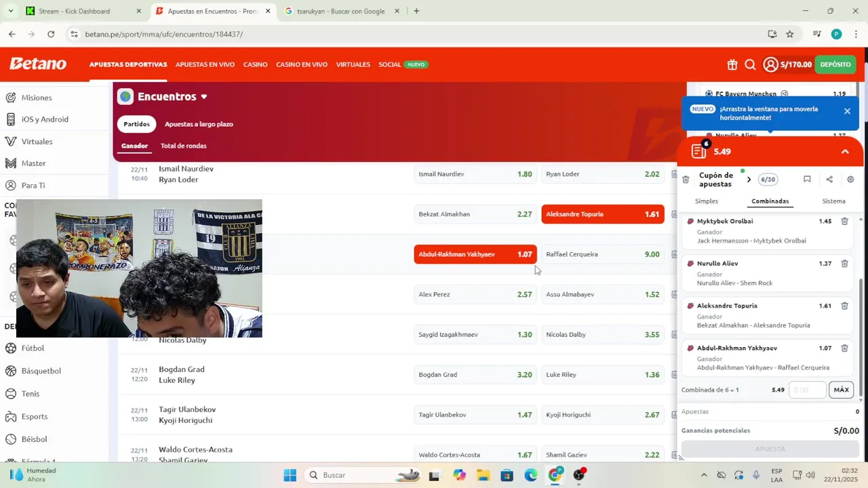Screen dimensions: 868x488
Task: Open Microsoft Edge from taskbar
Action: (x=530, y=475)
